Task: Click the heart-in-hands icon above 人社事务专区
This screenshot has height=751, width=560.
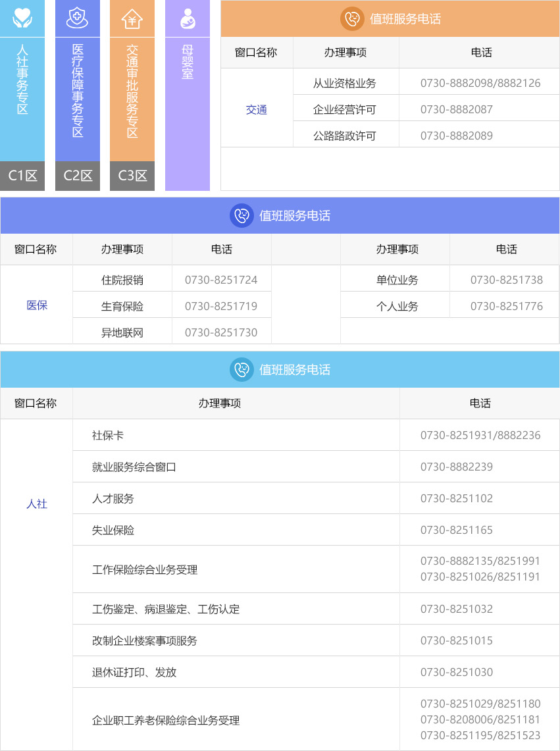Action: [x=22, y=18]
